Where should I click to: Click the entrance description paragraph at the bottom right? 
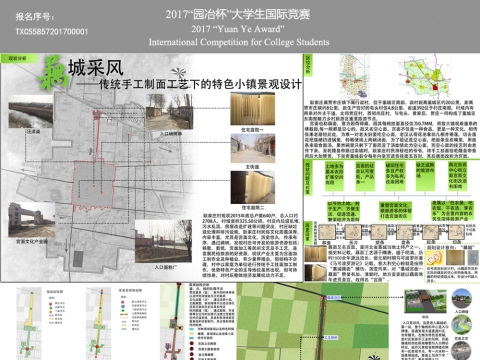(425, 341)
